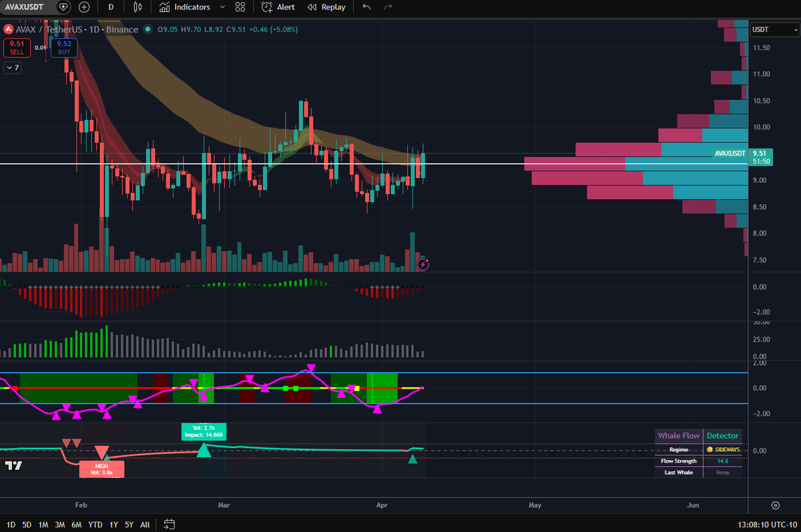Open the indicator templates grid icon

click(240, 7)
